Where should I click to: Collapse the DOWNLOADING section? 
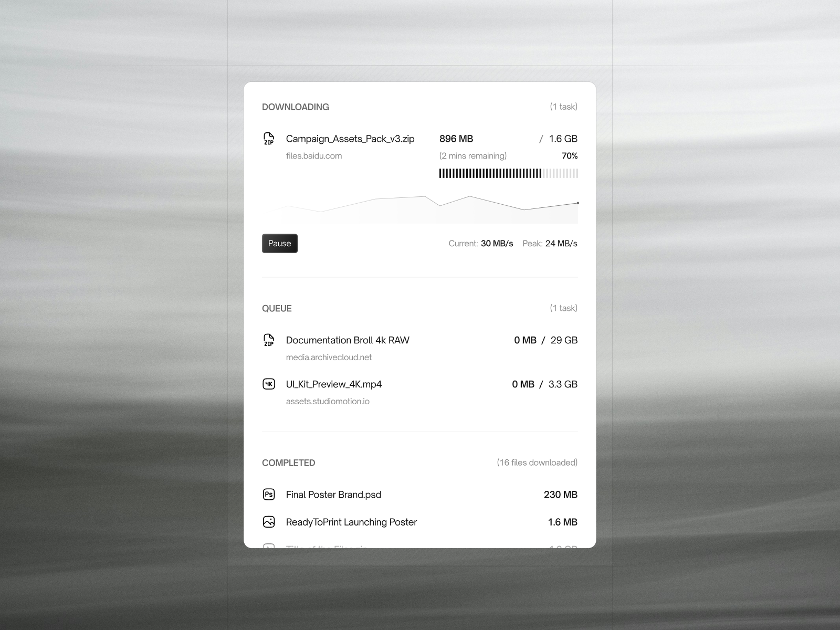pos(296,107)
